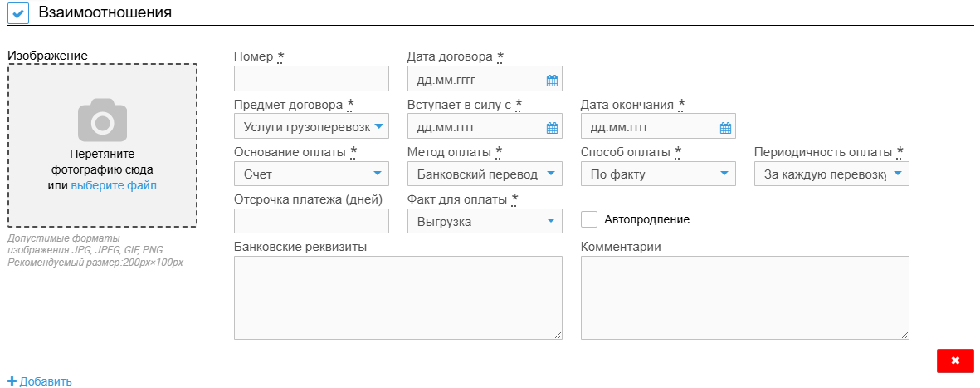Viewport: 980px width, 388px height.
Task: Click the выберите файл link
Action: (x=114, y=185)
